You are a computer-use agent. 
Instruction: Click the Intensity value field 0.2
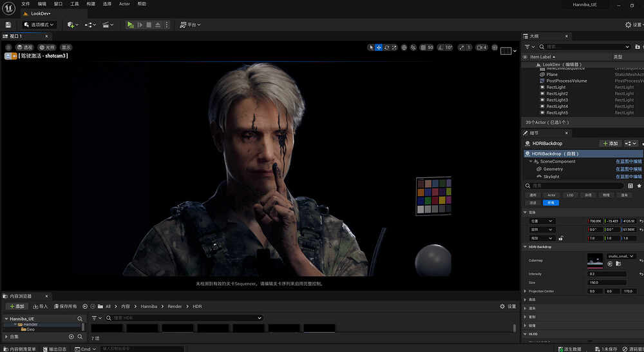[607, 274]
